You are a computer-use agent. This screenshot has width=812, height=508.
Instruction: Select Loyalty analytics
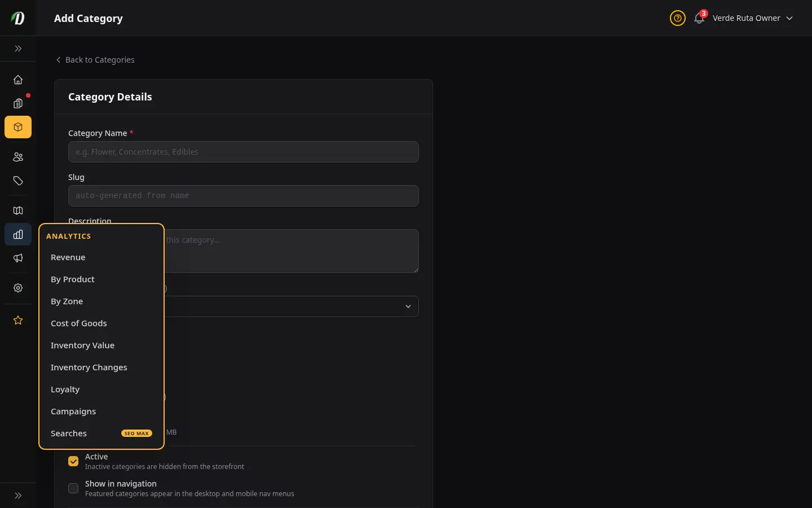tap(101, 389)
